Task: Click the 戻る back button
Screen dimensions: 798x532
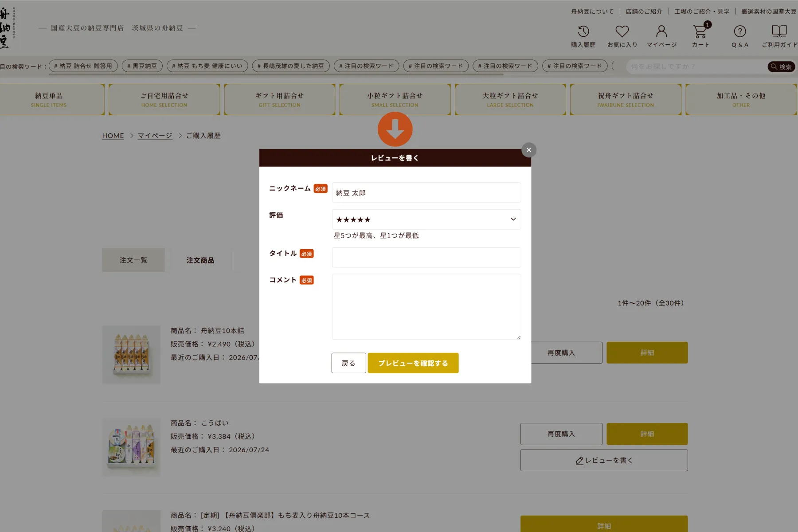Action: [348, 363]
